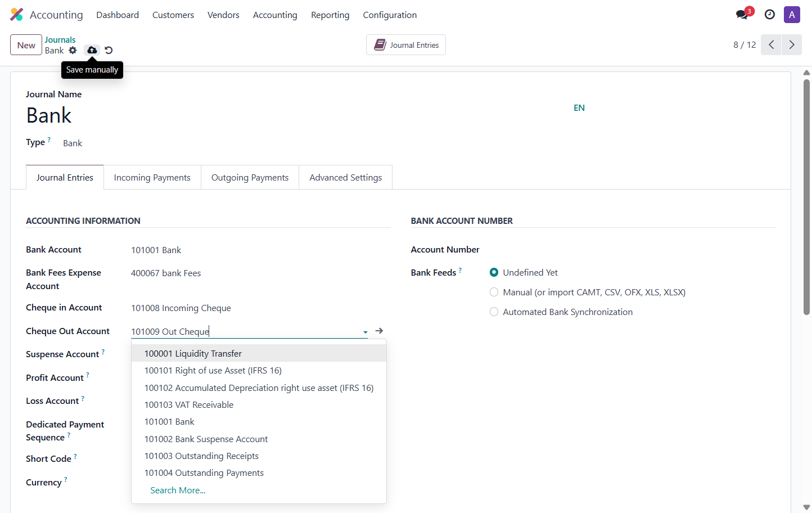The height and width of the screenshot is (513, 812).
Task: Click Search More... in the account list
Action: 178,490
